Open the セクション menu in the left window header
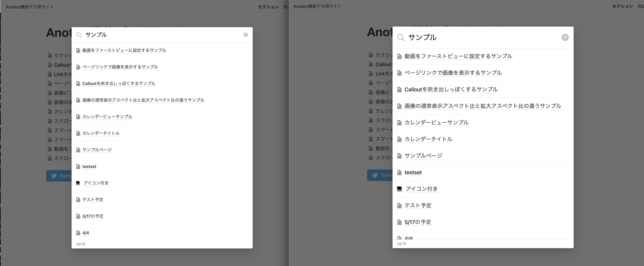Screen dimensions: 644x266 268,7
